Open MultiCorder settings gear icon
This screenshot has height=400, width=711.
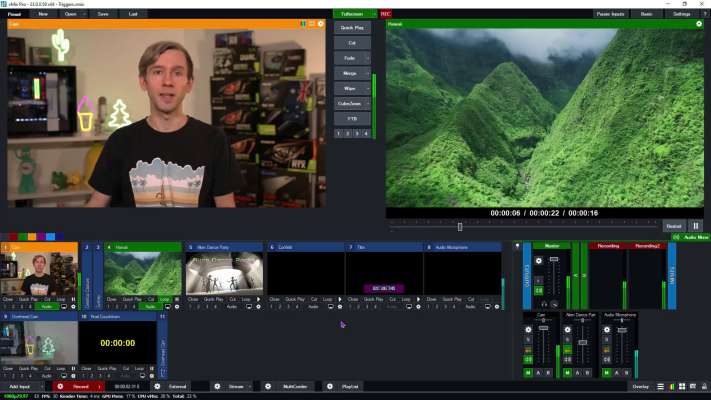click(x=267, y=385)
